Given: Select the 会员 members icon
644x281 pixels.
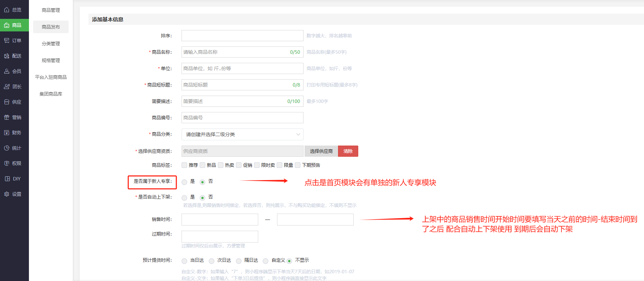Looking at the screenshot, I should (7, 71).
